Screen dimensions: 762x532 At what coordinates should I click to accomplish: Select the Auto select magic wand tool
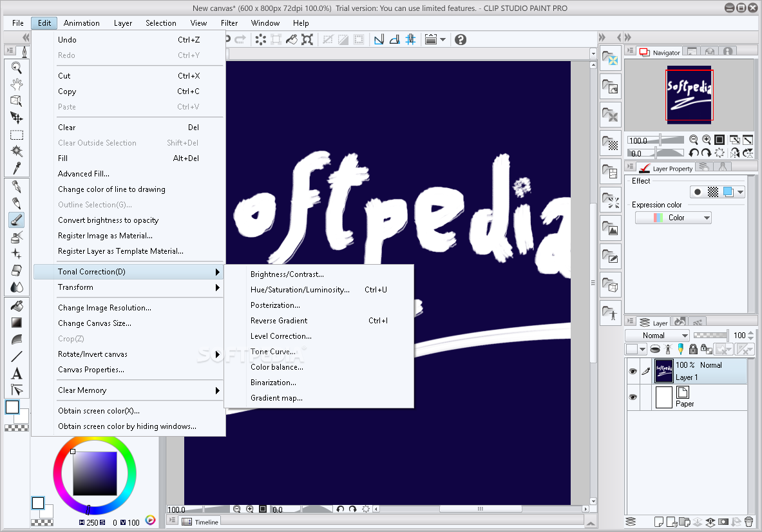(x=17, y=151)
